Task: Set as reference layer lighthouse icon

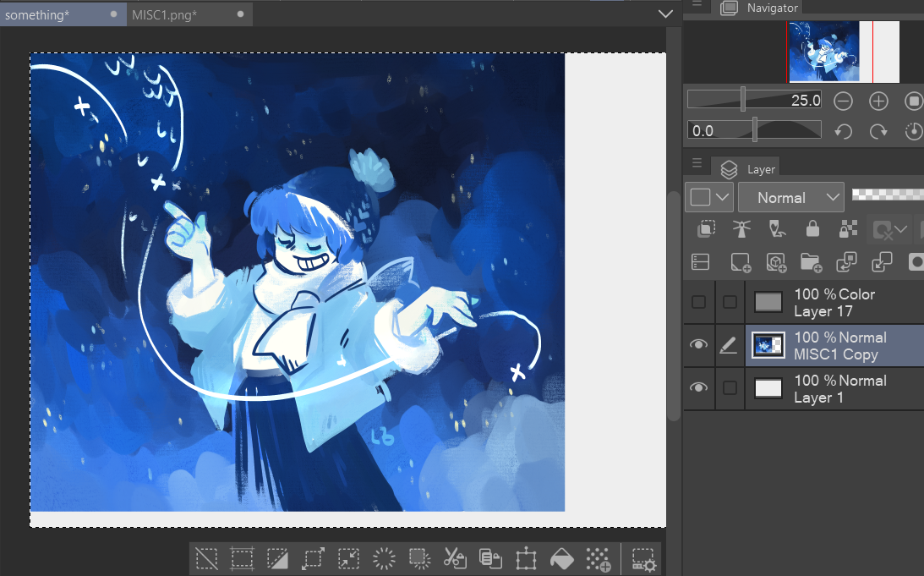Action: coord(741,229)
